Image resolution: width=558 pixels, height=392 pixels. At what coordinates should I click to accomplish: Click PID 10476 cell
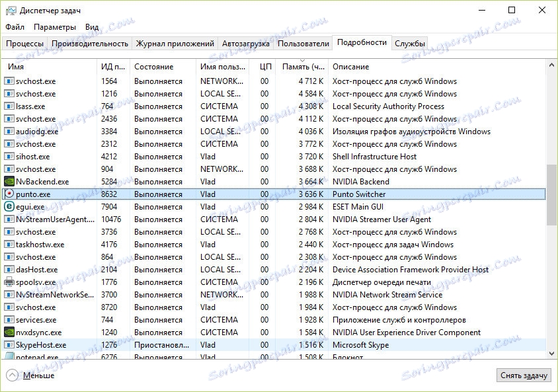pyautogui.click(x=111, y=219)
